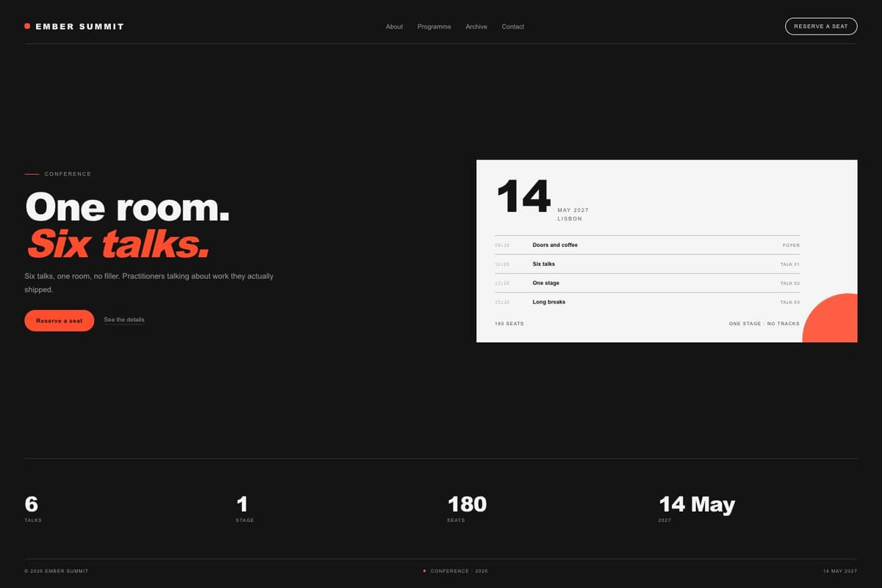Open the About page from the navigation
Viewport: 882px width, 588px height.
[395, 26]
